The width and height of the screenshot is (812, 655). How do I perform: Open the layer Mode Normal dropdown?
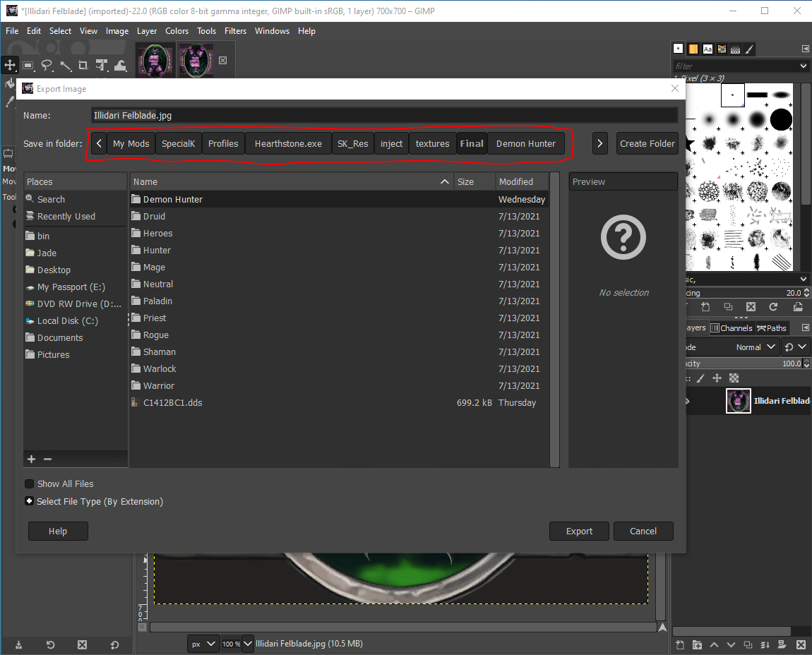tap(756, 347)
